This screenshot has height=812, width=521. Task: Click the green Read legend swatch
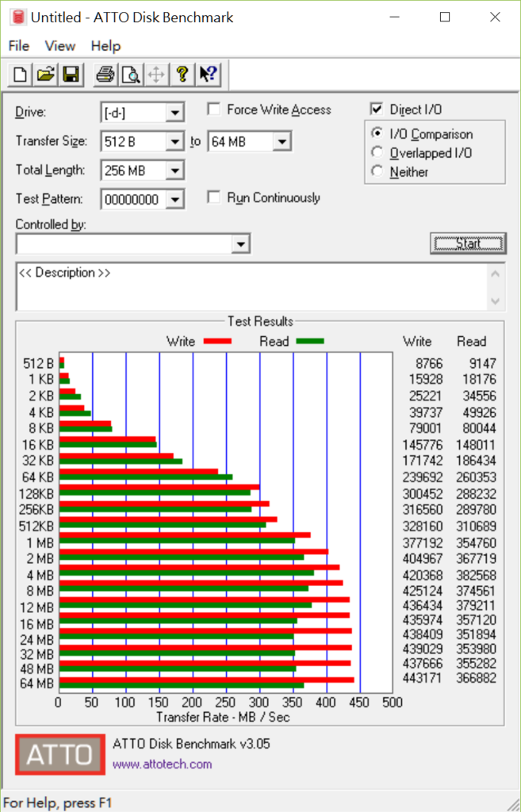click(x=310, y=341)
